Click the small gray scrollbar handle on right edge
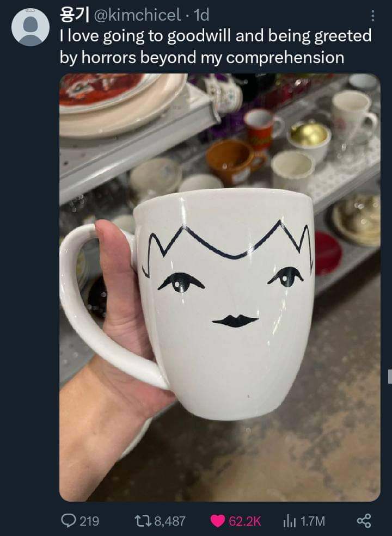The height and width of the screenshot is (536, 392). click(390, 376)
